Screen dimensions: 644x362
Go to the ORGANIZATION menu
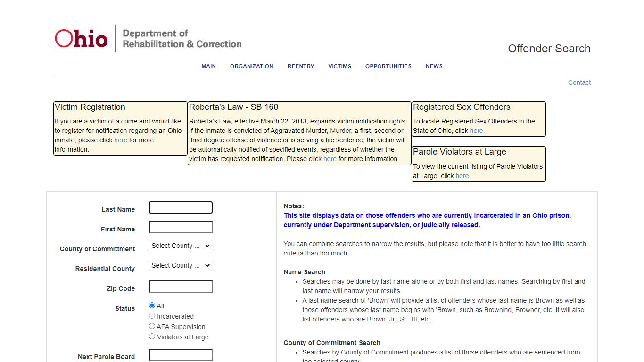pyautogui.click(x=252, y=66)
